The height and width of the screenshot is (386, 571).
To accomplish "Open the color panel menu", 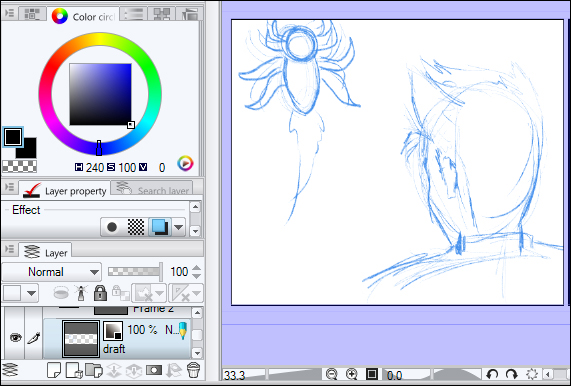I will [x=9, y=13].
